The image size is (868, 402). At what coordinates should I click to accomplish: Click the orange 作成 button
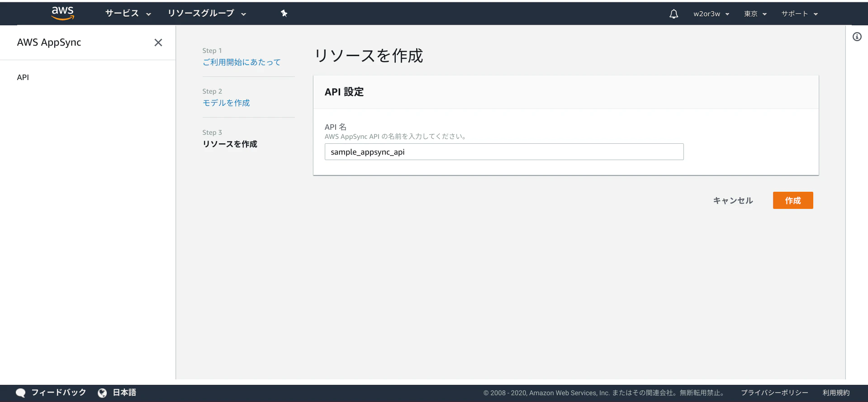pyautogui.click(x=793, y=200)
